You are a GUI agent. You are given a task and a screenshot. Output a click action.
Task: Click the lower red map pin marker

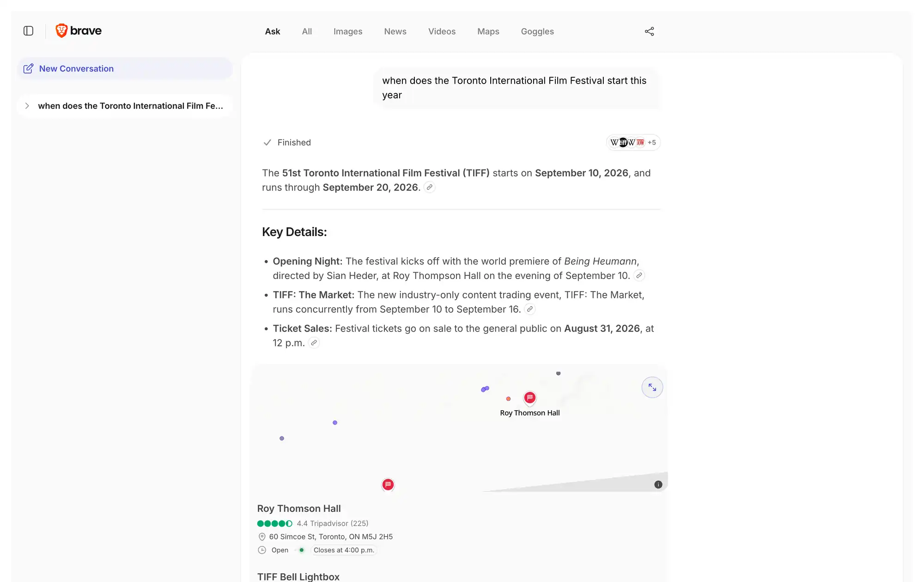tap(388, 485)
